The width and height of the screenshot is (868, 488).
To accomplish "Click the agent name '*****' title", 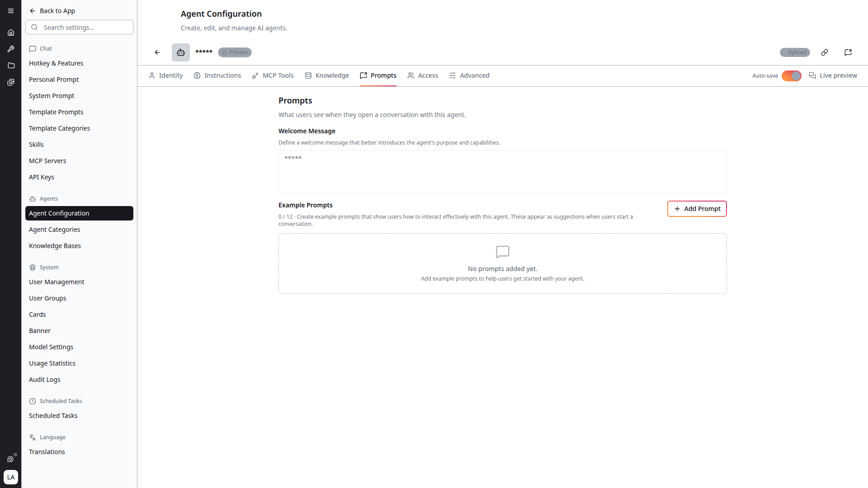I will 204,52.
